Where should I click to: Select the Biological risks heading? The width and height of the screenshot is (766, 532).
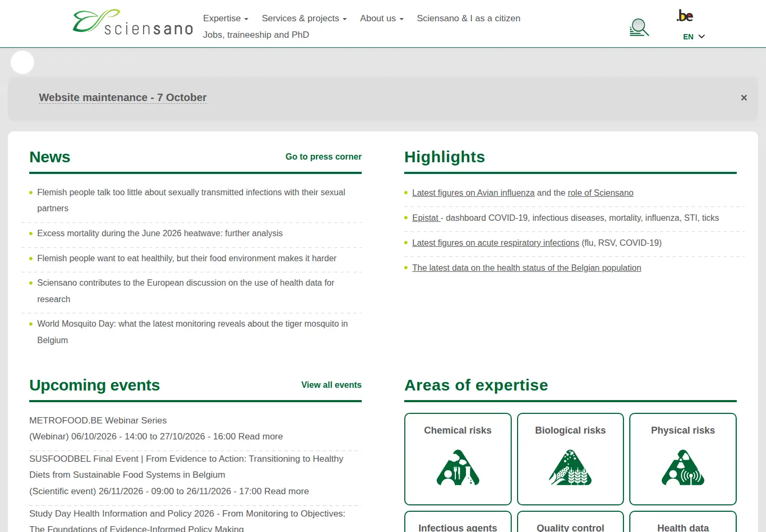(570, 430)
